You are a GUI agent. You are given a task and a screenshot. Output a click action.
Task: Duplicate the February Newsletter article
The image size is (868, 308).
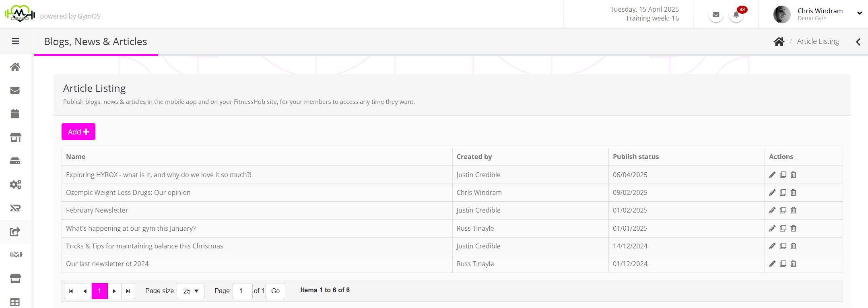[x=783, y=210]
